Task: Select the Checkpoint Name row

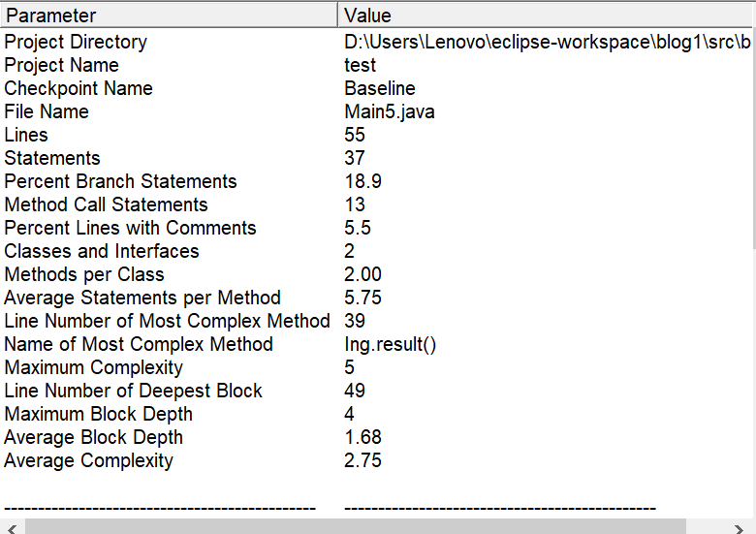Action: tap(376, 88)
